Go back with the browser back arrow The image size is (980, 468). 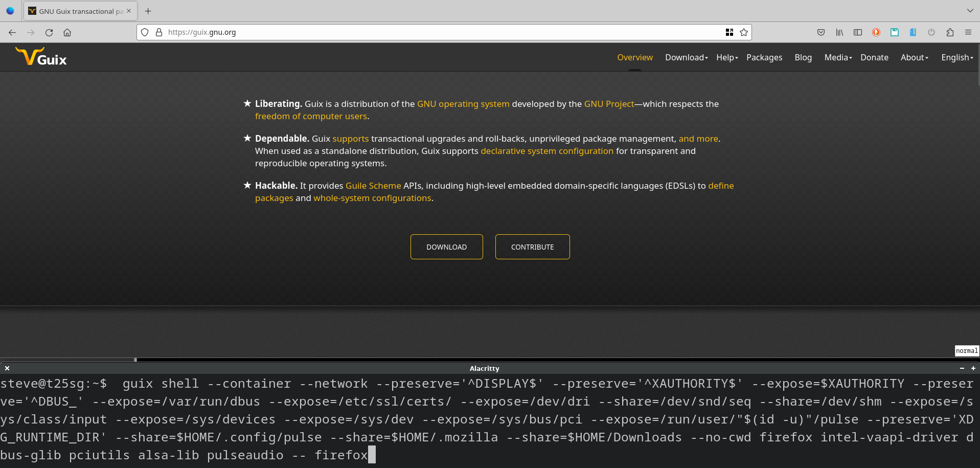[12, 32]
